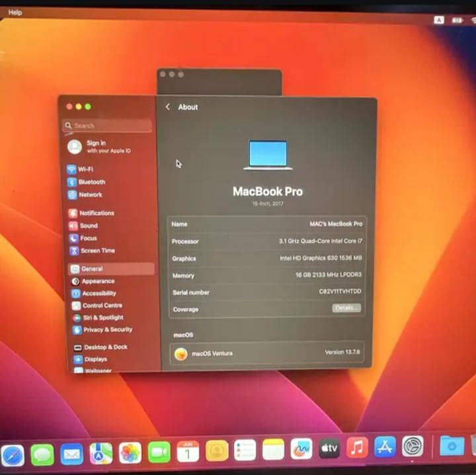Open System Settings from the Dock

pyautogui.click(x=413, y=447)
